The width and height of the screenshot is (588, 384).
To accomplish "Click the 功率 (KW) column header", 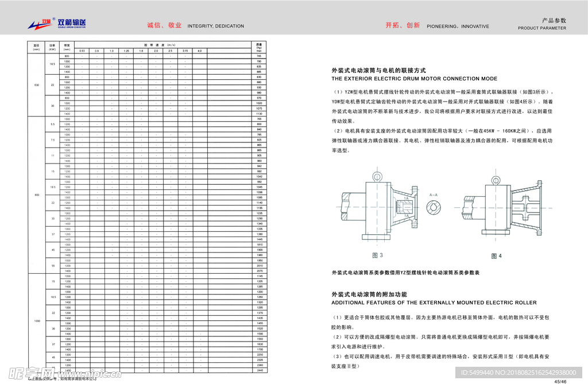I will click(x=52, y=47).
